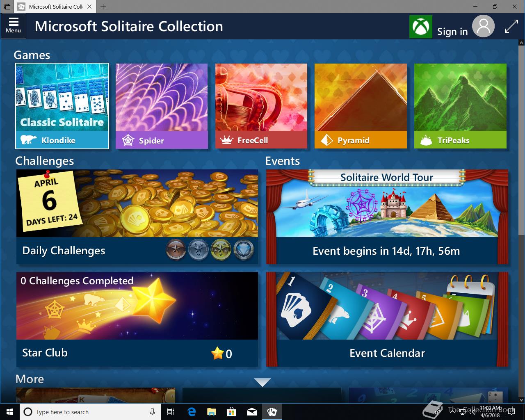525x420 pixels.
Task: Click the green Xbox logo icon
Action: coord(421,27)
